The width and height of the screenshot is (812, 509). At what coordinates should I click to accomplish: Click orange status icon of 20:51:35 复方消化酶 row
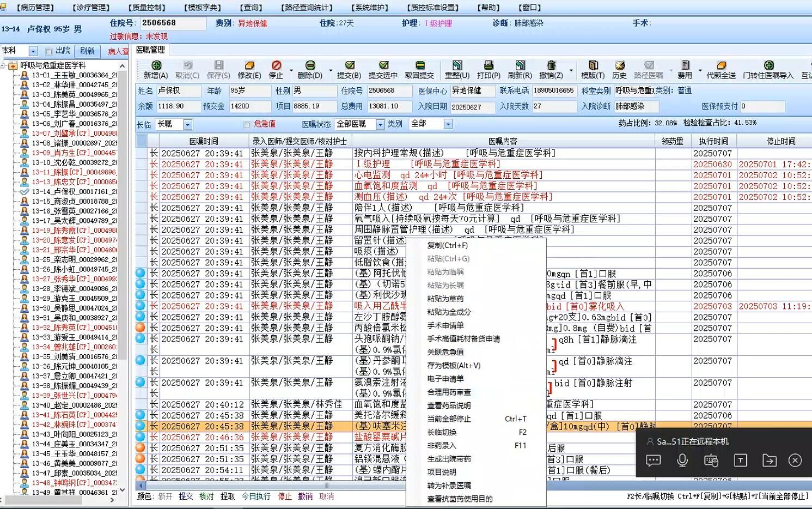tap(141, 448)
